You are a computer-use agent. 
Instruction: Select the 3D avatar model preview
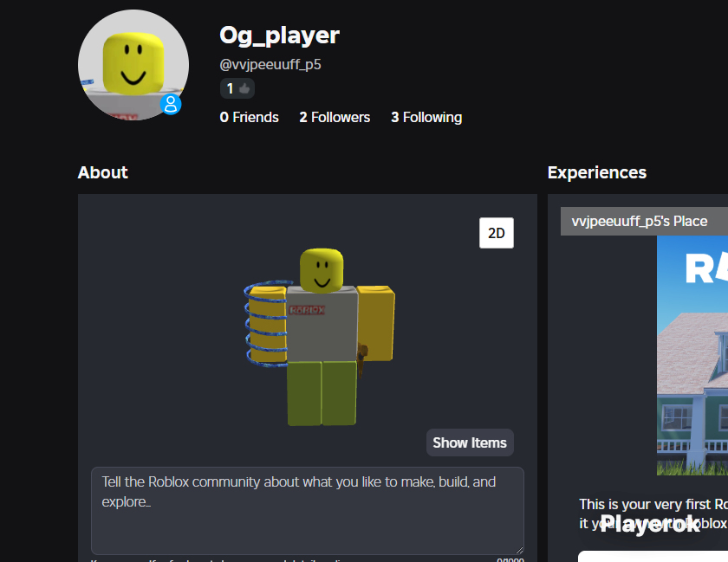[x=320, y=337]
